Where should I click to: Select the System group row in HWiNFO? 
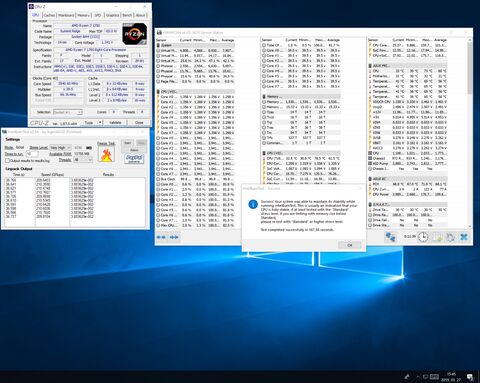(196, 45)
